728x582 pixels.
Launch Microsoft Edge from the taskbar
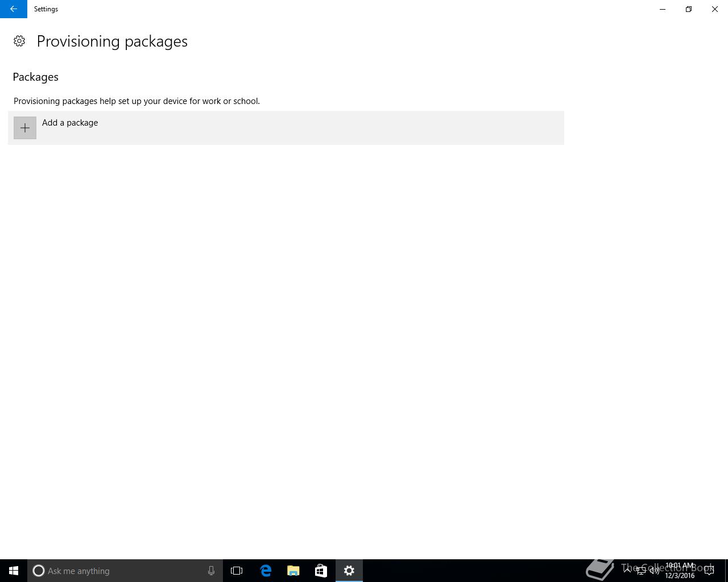point(266,571)
